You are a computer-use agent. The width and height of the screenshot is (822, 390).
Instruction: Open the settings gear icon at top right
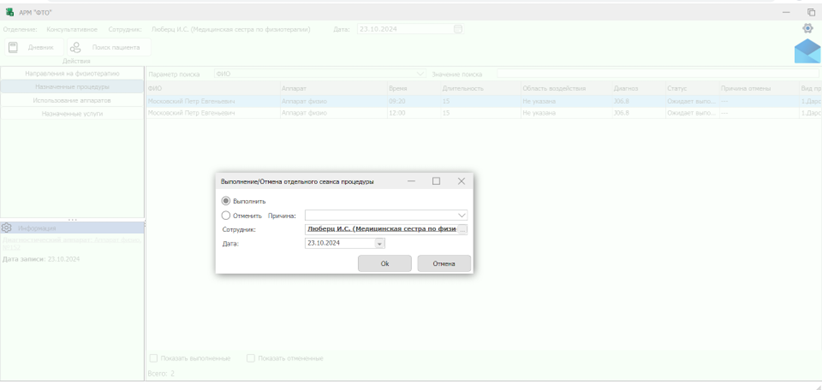pyautogui.click(x=808, y=28)
